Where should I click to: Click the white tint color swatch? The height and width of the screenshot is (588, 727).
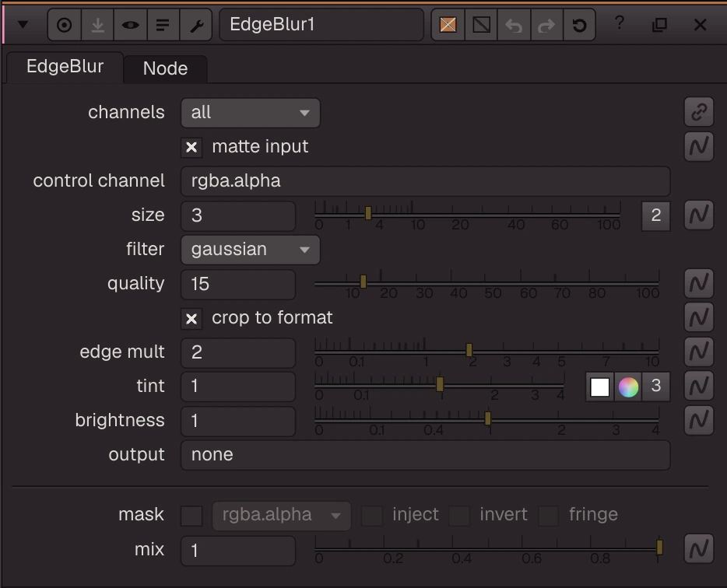(599, 387)
